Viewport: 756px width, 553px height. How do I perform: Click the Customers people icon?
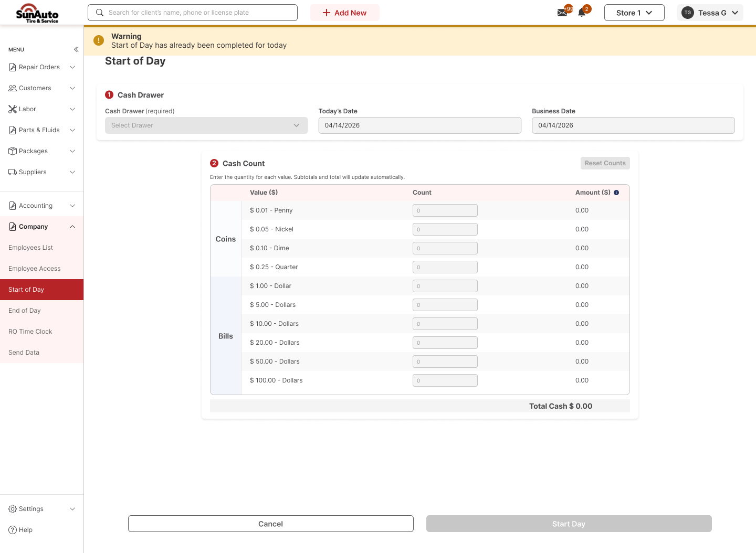(13, 88)
